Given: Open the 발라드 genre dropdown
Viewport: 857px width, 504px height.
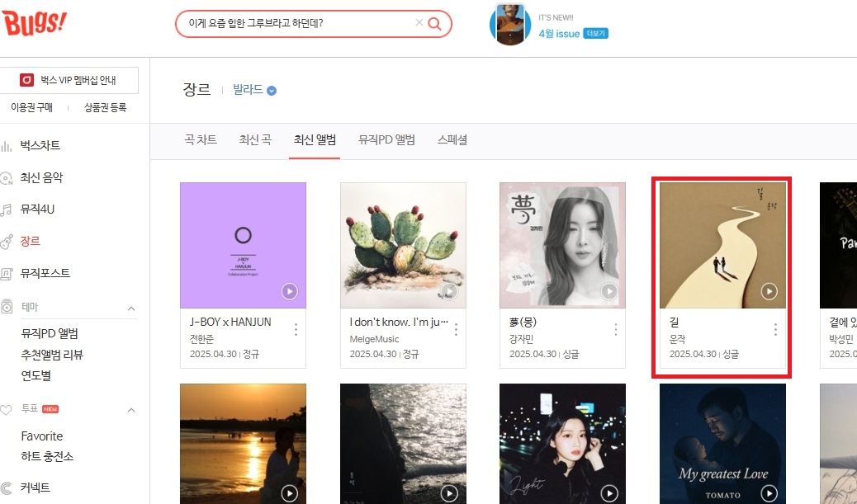Looking at the screenshot, I should pos(254,90).
